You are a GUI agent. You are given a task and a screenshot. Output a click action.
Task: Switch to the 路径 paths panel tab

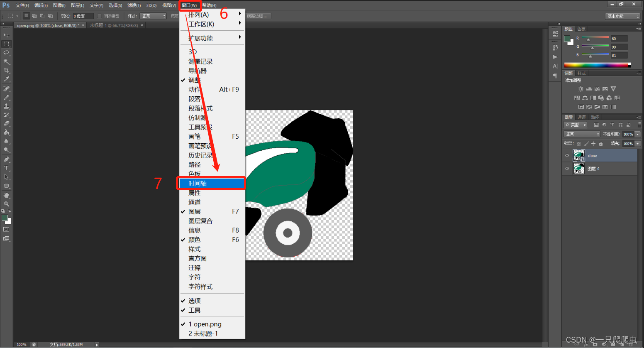click(x=595, y=117)
